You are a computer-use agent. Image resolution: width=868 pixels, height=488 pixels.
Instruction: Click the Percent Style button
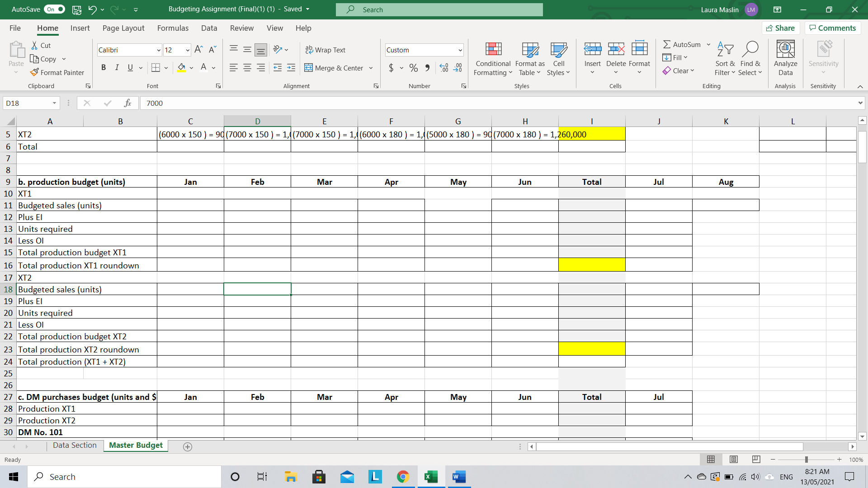[413, 68]
